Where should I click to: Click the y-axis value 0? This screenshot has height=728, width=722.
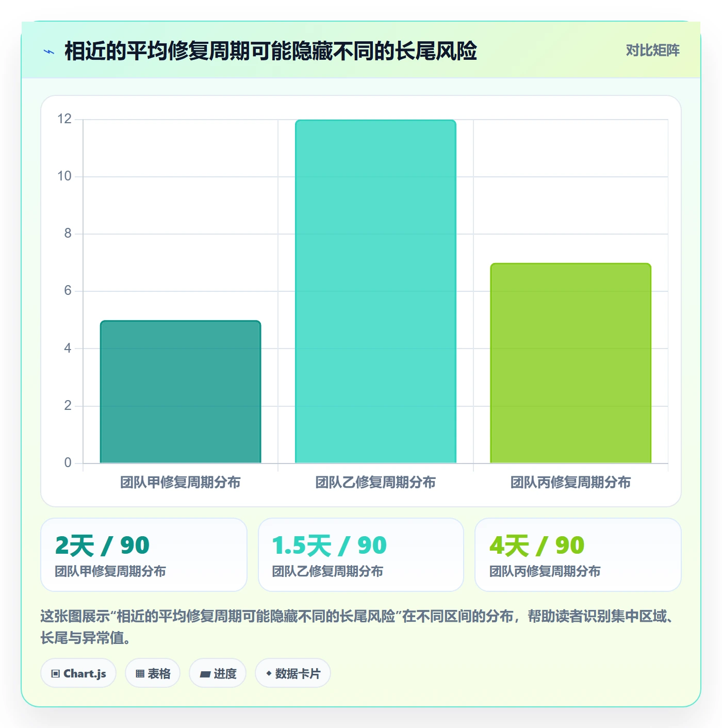[68, 463]
